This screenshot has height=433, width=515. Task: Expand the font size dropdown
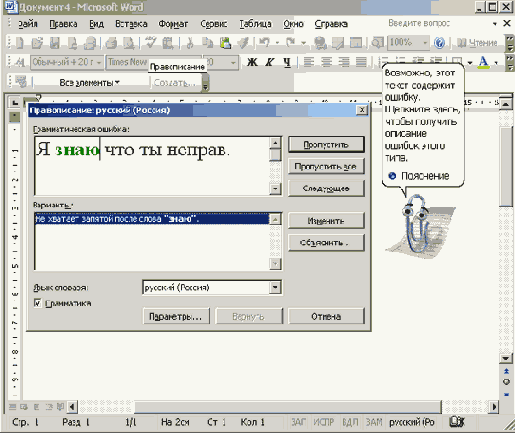point(233,62)
